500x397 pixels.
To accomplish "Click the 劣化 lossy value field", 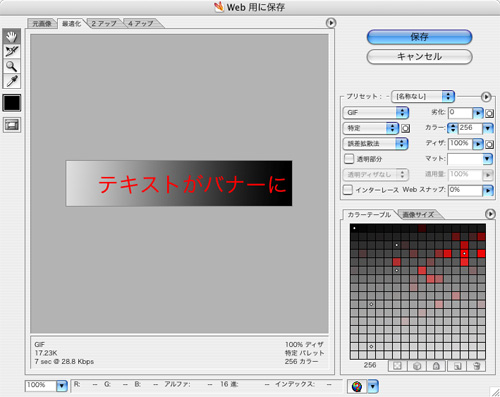I will coord(460,113).
